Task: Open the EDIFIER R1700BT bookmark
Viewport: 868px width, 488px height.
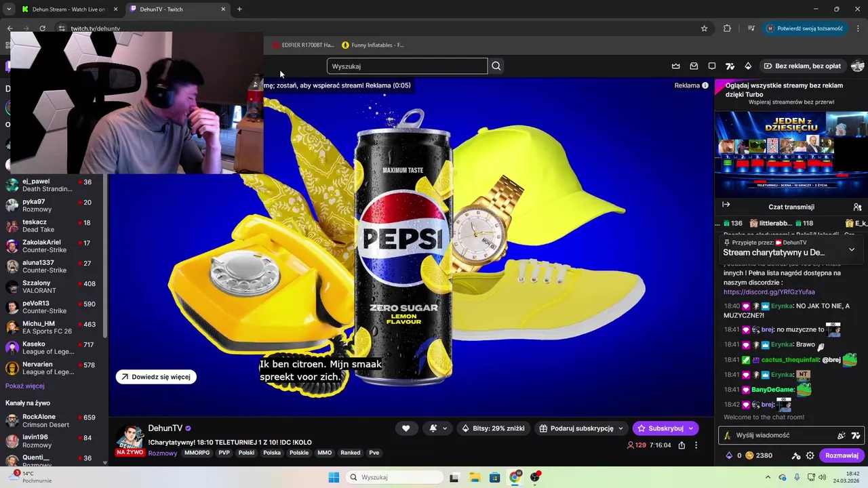Action: point(304,45)
